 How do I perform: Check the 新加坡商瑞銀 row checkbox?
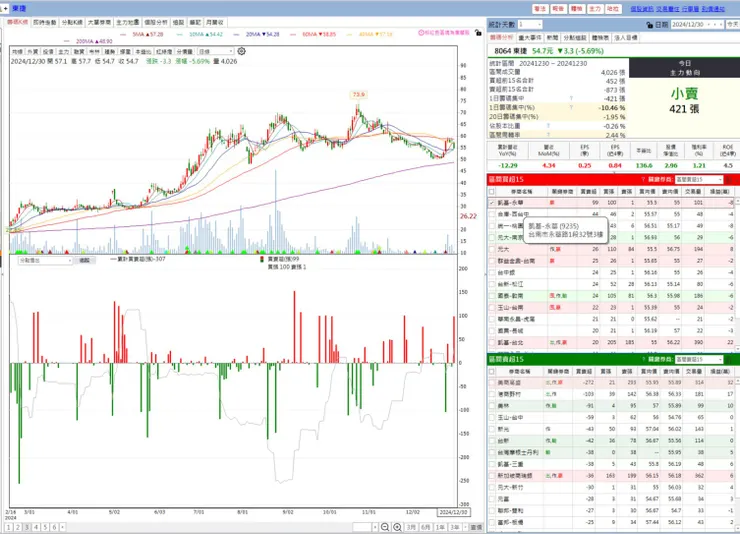click(x=492, y=476)
